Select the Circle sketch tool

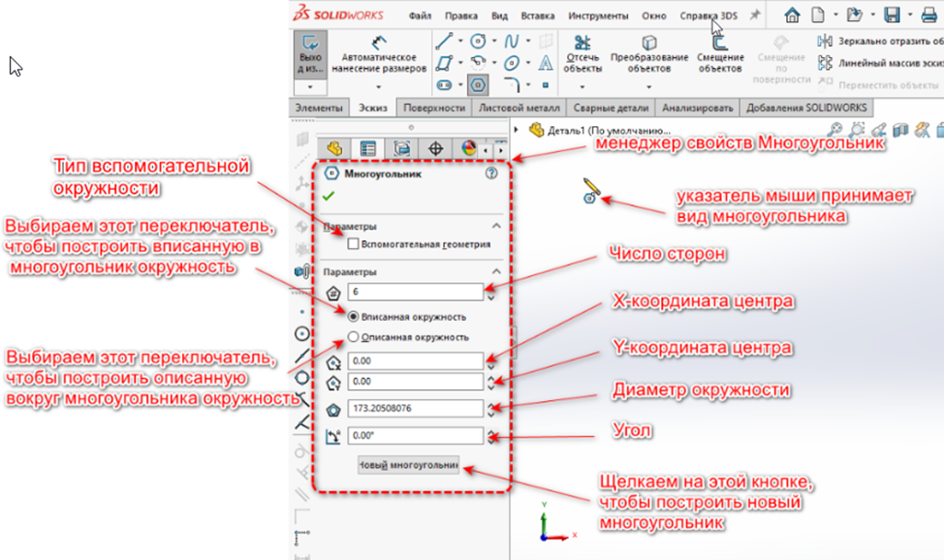coord(478,41)
